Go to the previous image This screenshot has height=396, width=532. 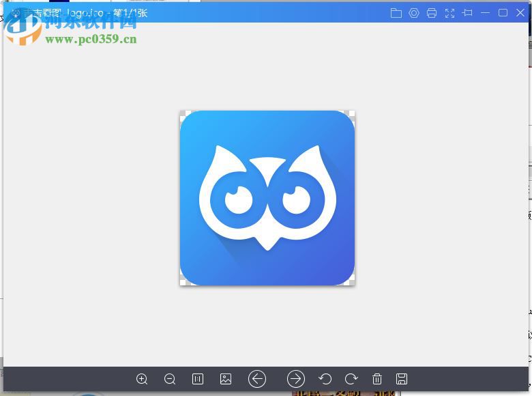(x=257, y=379)
